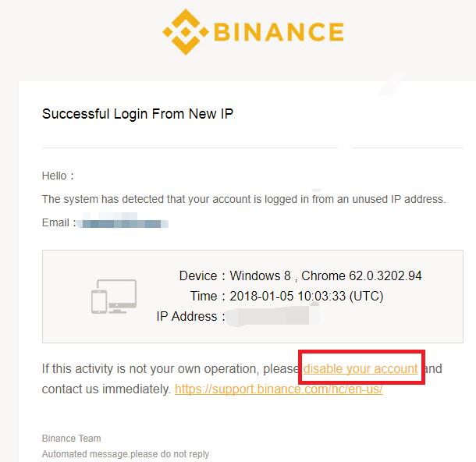Click the BINANCE wordmark text
476x462 pixels.
point(279,32)
